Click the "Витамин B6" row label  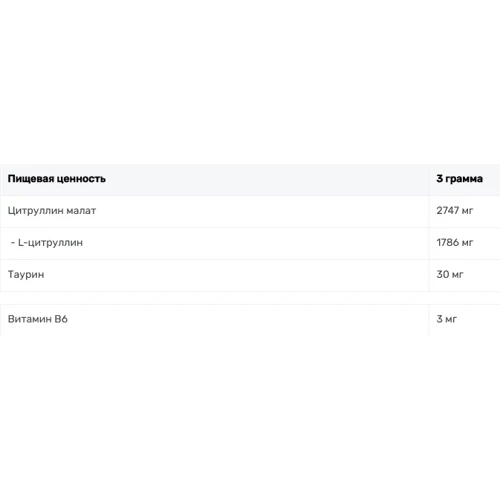38,319
